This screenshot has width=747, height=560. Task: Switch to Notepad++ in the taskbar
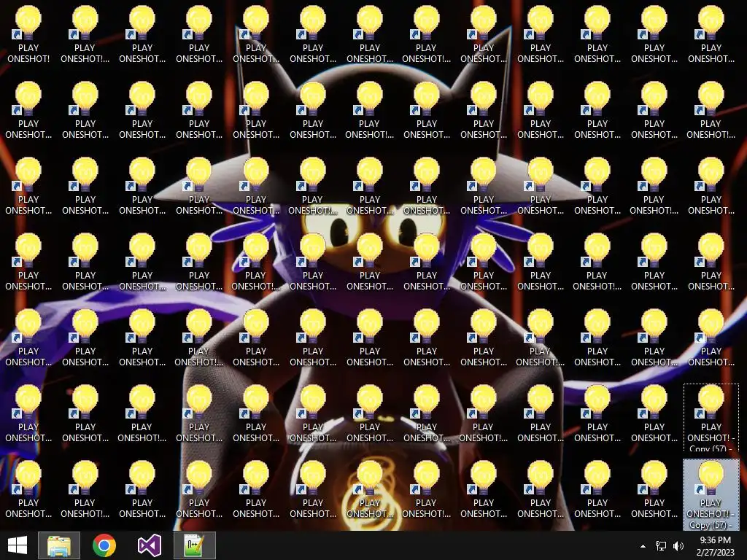click(x=194, y=545)
